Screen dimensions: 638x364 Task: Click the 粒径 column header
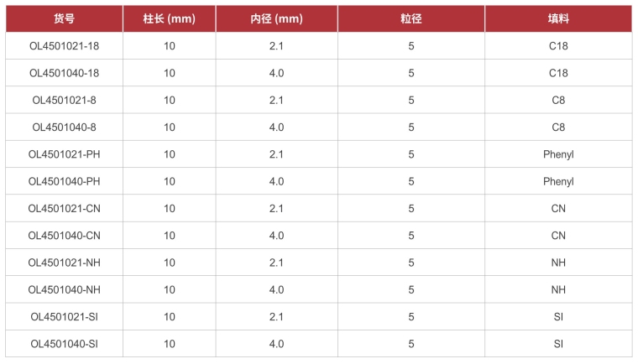[411, 19]
